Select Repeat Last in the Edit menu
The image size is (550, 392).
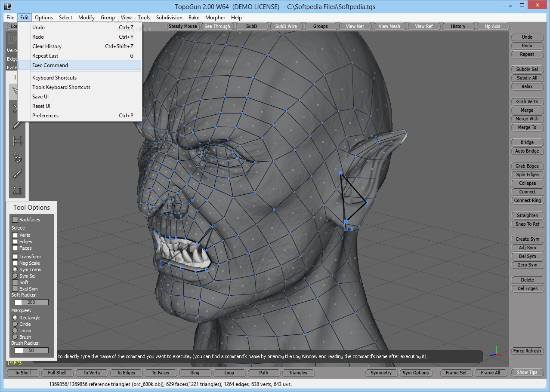(x=80, y=56)
